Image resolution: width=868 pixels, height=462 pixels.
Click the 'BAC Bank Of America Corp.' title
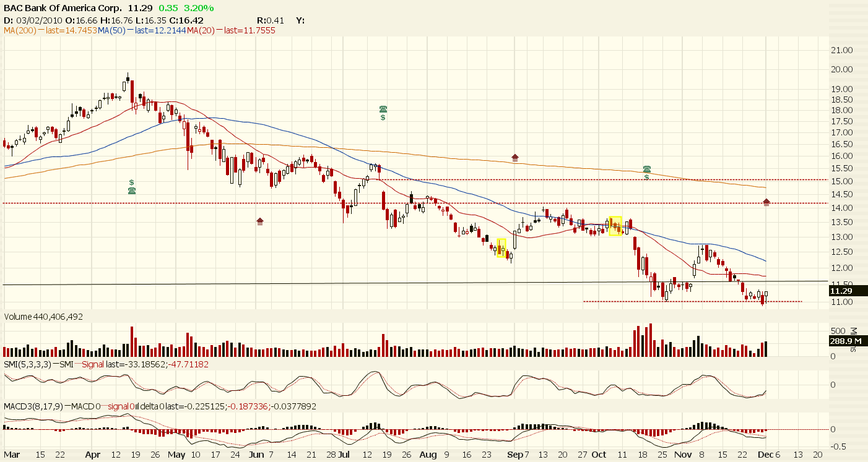tap(64, 8)
